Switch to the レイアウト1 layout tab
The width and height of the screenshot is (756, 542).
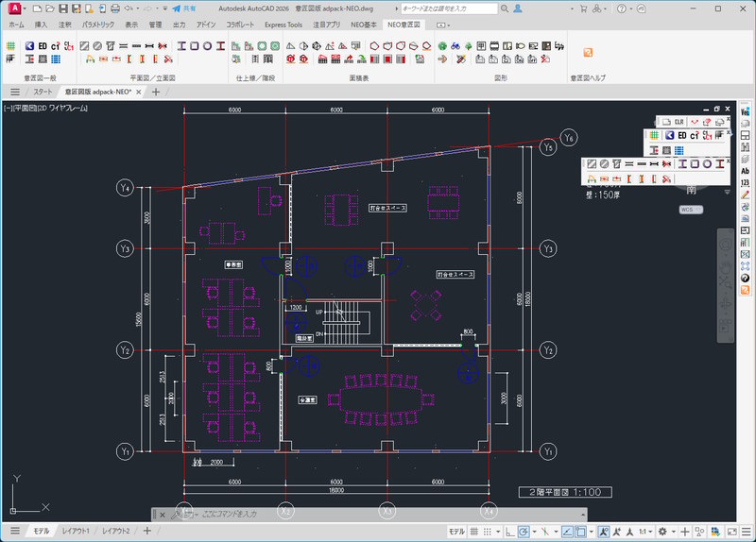click(x=77, y=532)
